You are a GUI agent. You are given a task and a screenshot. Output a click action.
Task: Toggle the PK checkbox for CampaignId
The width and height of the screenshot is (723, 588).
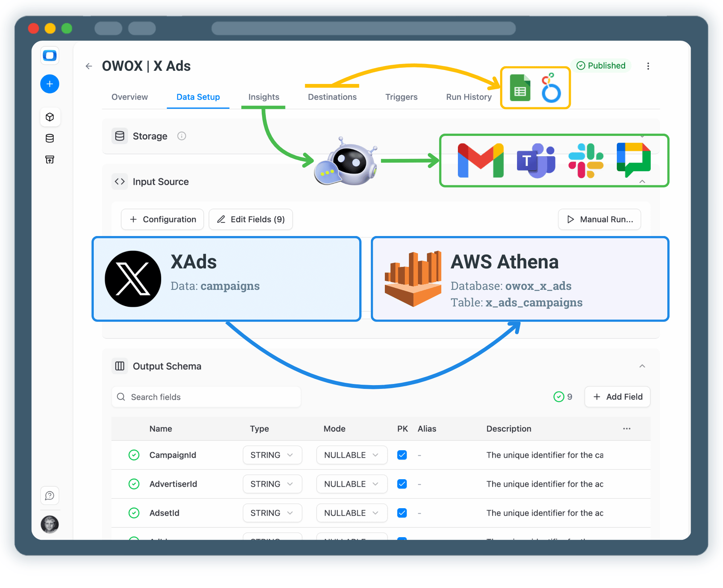tap(402, 455)
